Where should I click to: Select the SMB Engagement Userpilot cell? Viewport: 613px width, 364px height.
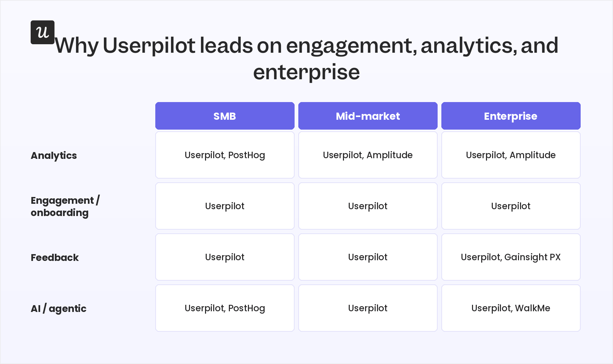click(225, 206)
